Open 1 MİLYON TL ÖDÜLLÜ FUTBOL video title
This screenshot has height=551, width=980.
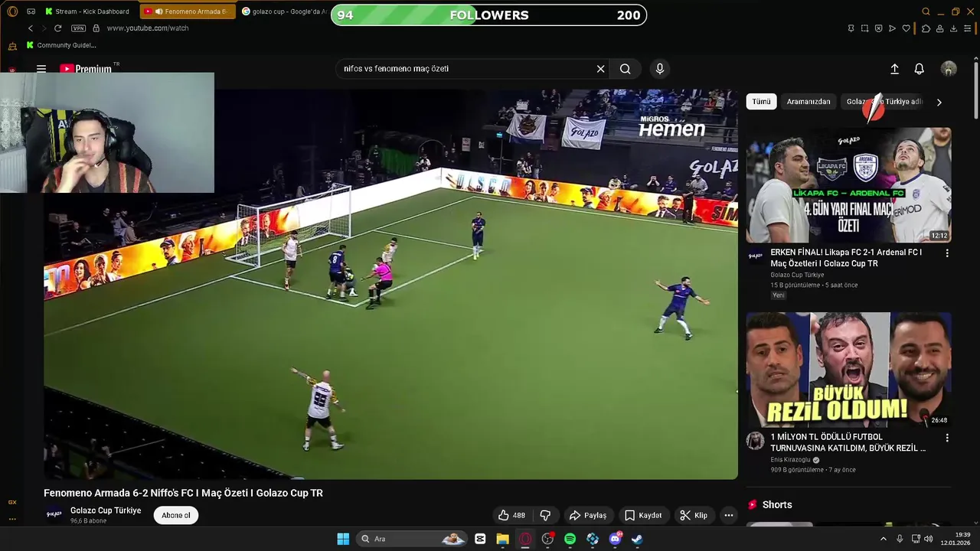848,442
